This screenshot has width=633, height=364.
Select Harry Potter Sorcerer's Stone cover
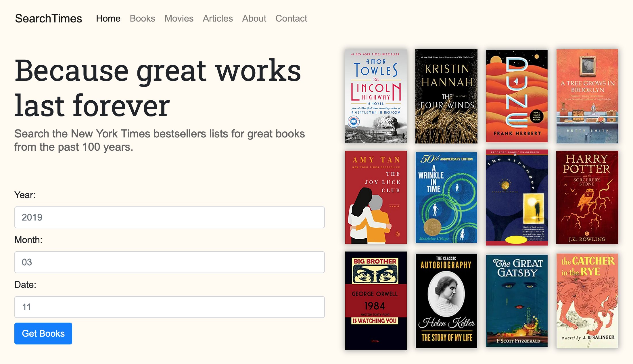coord(587,197)
